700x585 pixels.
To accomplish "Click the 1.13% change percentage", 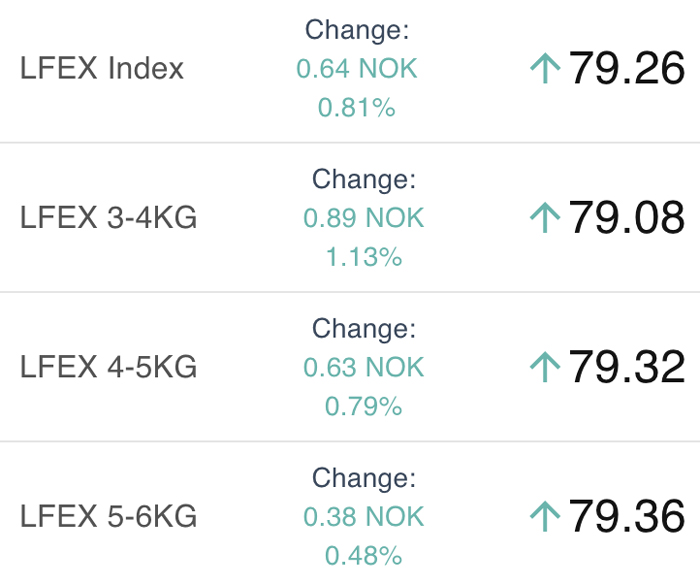I will (x=363, y=257).
